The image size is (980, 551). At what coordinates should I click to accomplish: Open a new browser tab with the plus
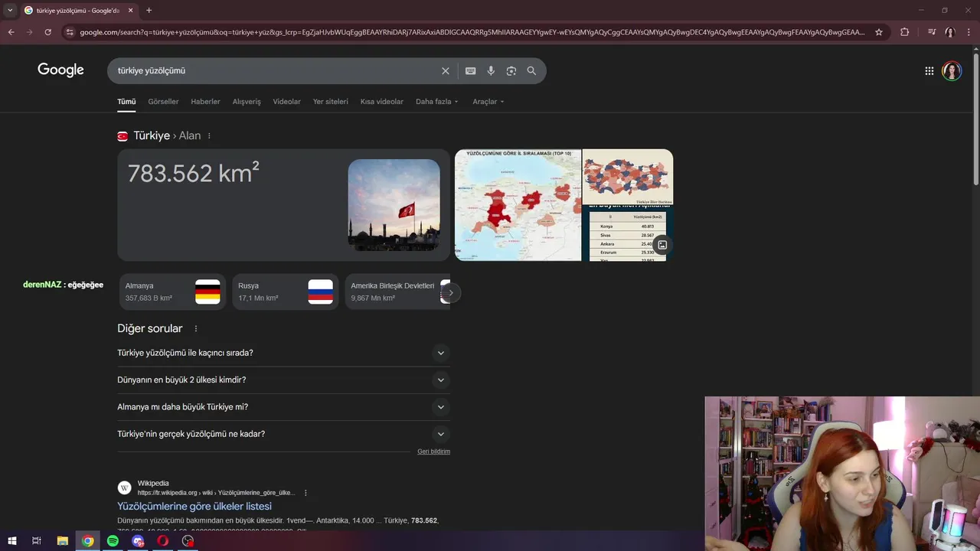pos(149,10)
